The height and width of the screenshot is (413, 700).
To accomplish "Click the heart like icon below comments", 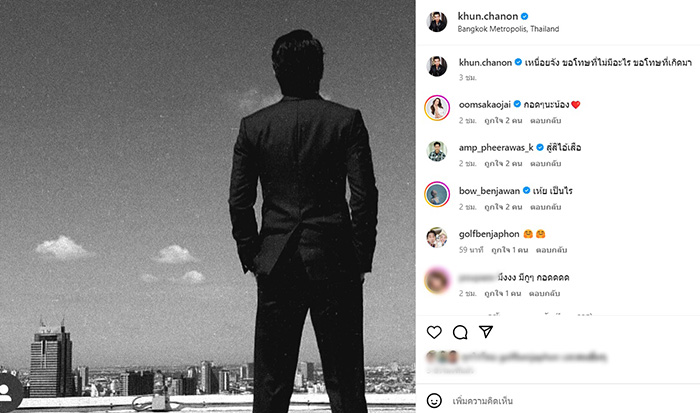I will 435,332.
